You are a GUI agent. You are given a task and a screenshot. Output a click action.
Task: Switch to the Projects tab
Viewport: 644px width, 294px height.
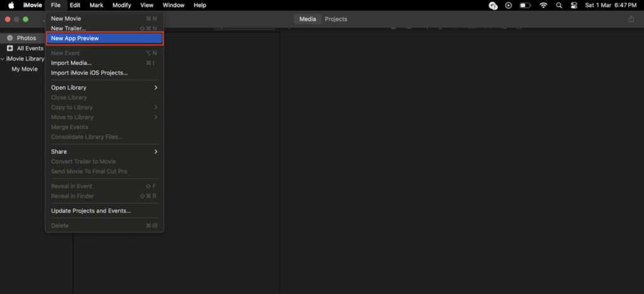click(335, 20)
